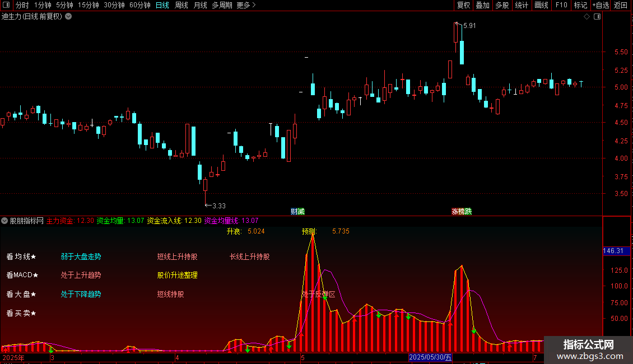
Task: Click the 5.50 price axis label
Action: point(621,52)
